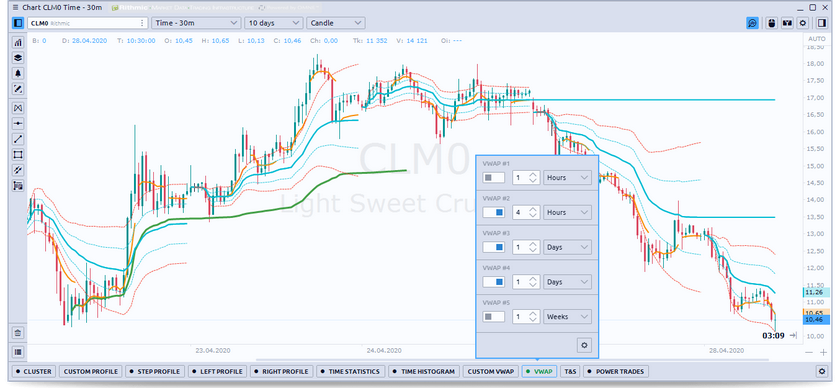Click the trash icon to delete drawings

[18, 333]
